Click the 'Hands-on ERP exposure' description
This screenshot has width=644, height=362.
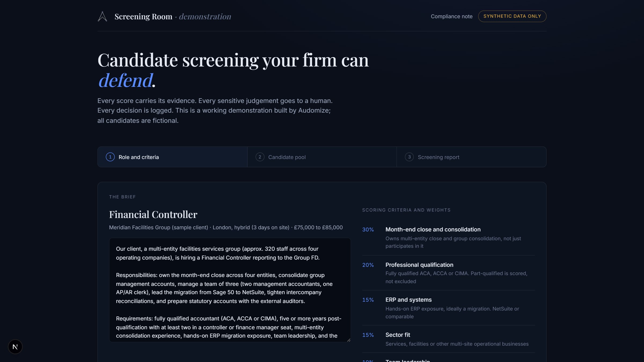click(x=452, y=312)
